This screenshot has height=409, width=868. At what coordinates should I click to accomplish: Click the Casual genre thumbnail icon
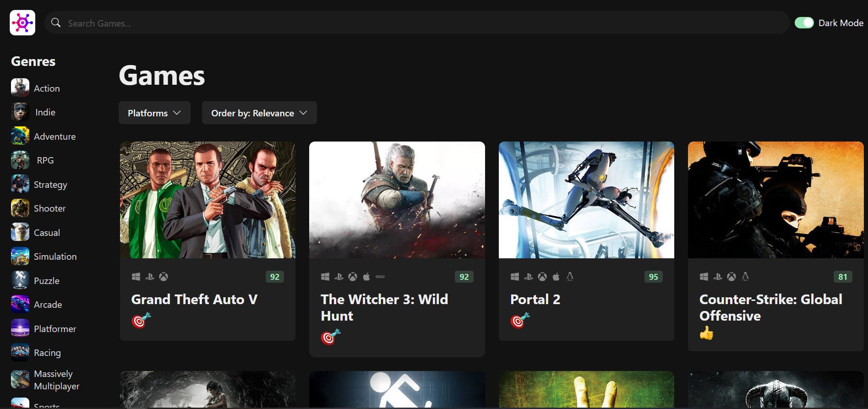point(20,232)
